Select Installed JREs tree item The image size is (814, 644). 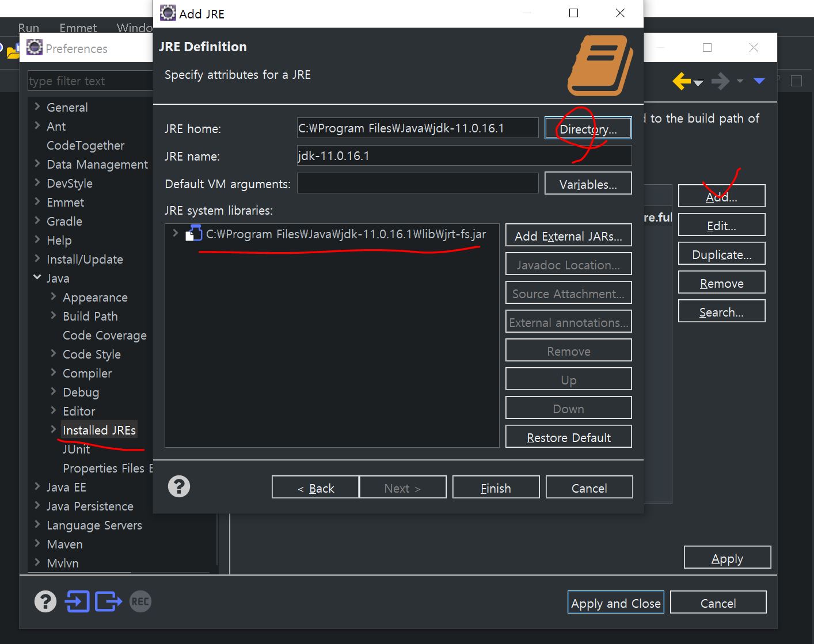[99, 430]
